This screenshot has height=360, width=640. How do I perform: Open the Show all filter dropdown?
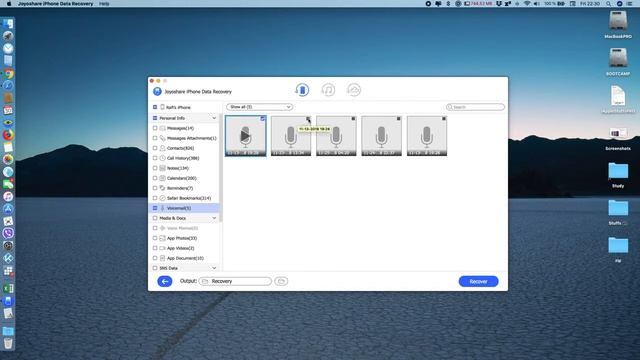point(260,107)
